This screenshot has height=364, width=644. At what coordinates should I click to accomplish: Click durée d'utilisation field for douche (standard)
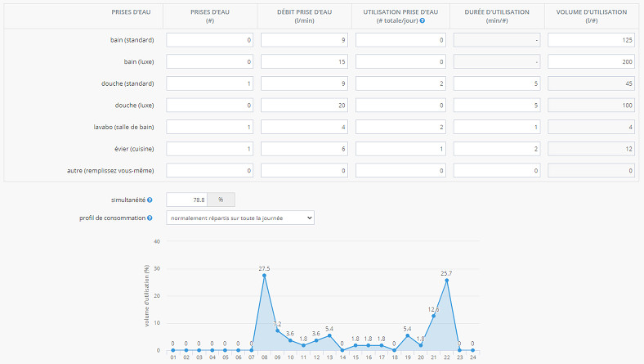494,83
